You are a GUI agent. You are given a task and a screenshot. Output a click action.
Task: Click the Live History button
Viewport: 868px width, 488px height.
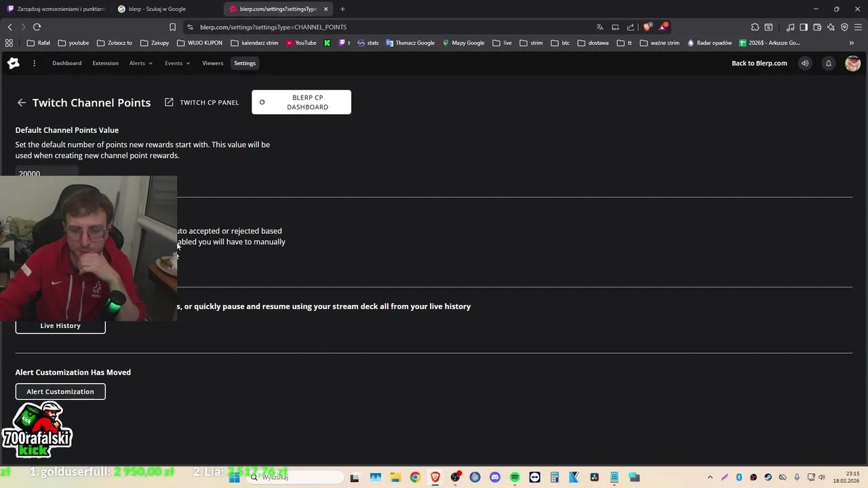[60, 325]
